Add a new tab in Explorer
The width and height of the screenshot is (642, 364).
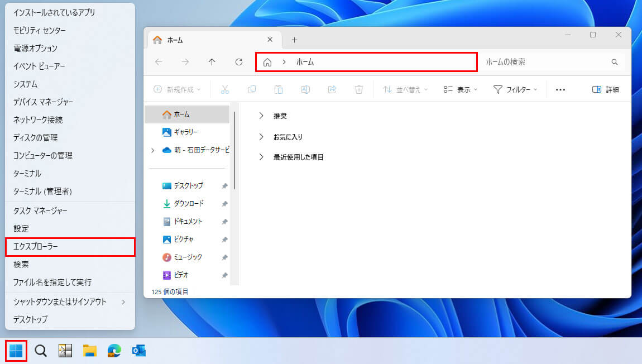click(295, 40)
